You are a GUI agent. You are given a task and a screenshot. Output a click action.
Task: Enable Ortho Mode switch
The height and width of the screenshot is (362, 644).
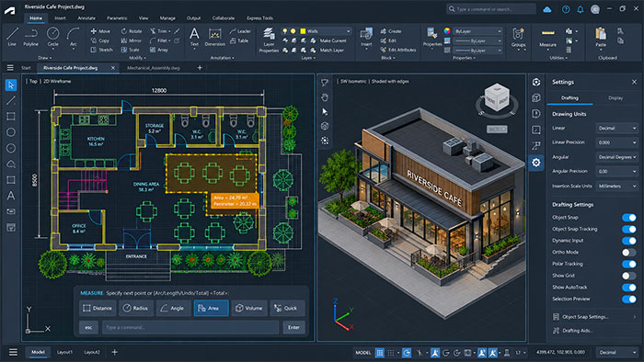pos(628,252)
